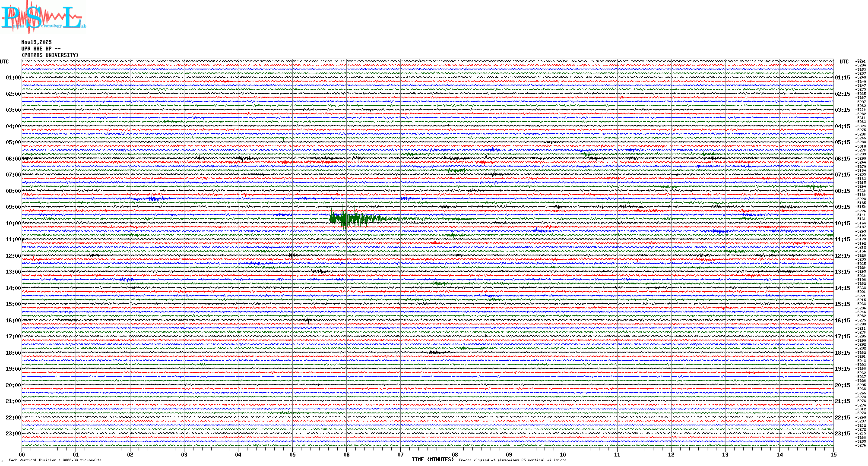Click the blue signal burst near 08:30 trace
Screen dimensions: 868x466
(153, 199)
